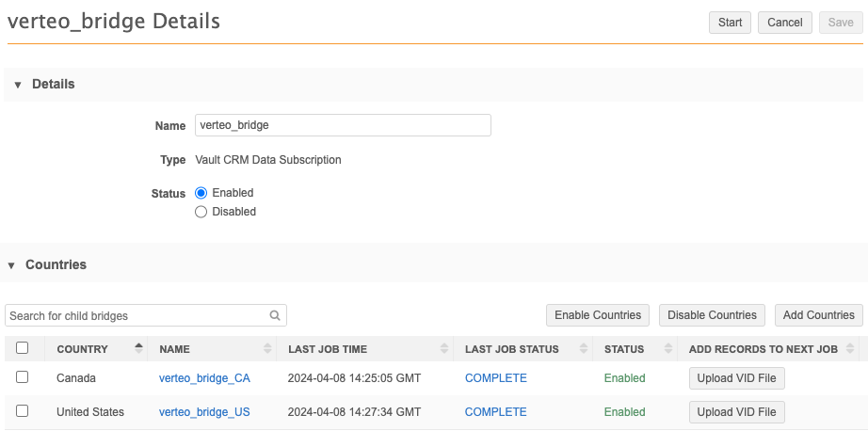Upload VID File for United States
This screenshot has height=431, width=868.
coord(736,412)
